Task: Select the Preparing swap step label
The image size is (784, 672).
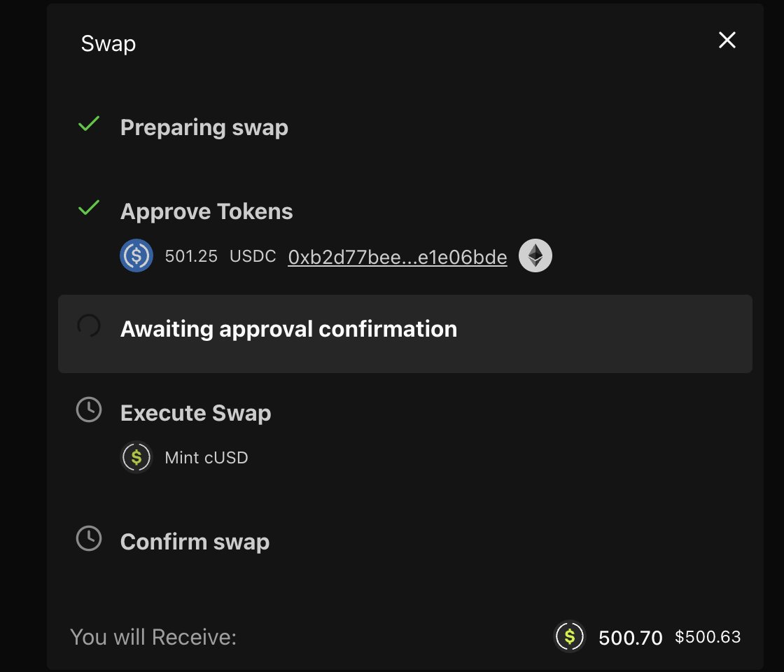Action: [x=204, y=128]
